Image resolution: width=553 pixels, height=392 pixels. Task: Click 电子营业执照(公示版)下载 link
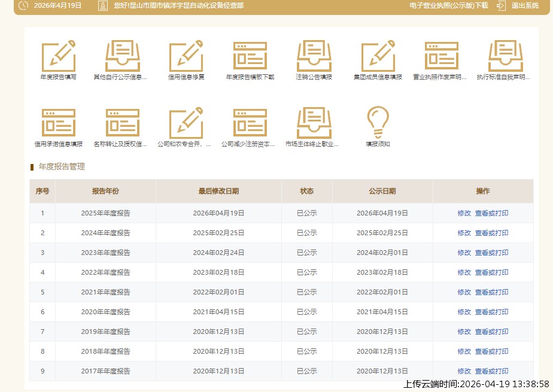(449, 5)
